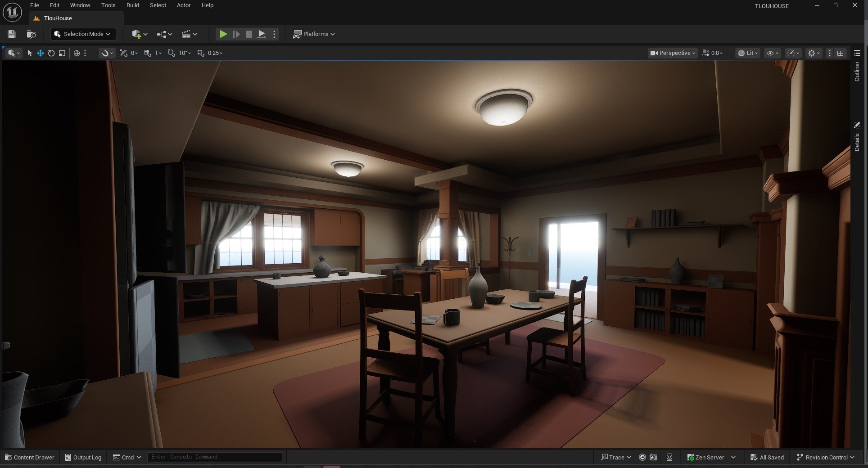This screenshot has width=868, height=468.
Task: Open viewport performance scalability dropdown
Action: (793, 53)
